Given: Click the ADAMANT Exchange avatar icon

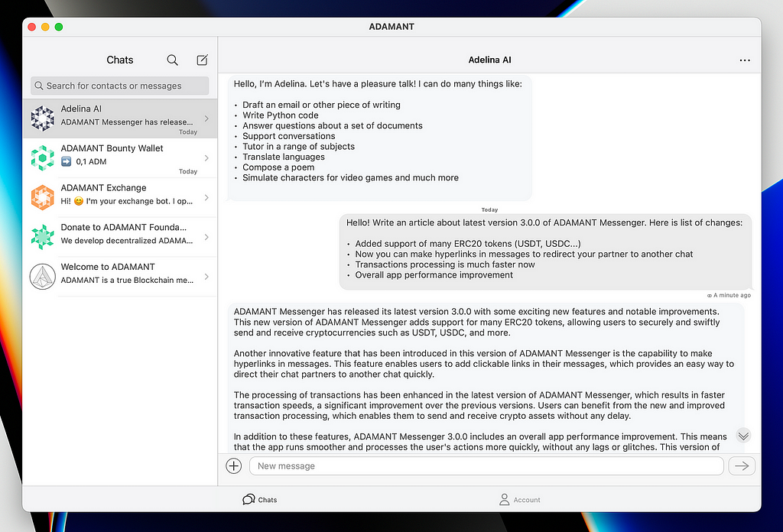Looking at the screenshot, I should tap(43, 198).
